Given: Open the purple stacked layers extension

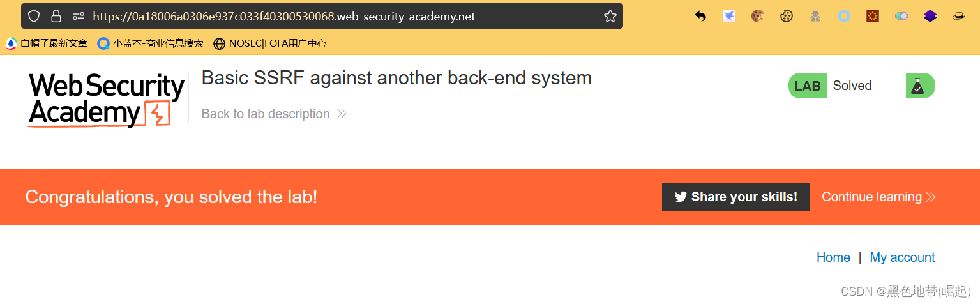Looking at the screenshot, I should [x=930, y=17].
